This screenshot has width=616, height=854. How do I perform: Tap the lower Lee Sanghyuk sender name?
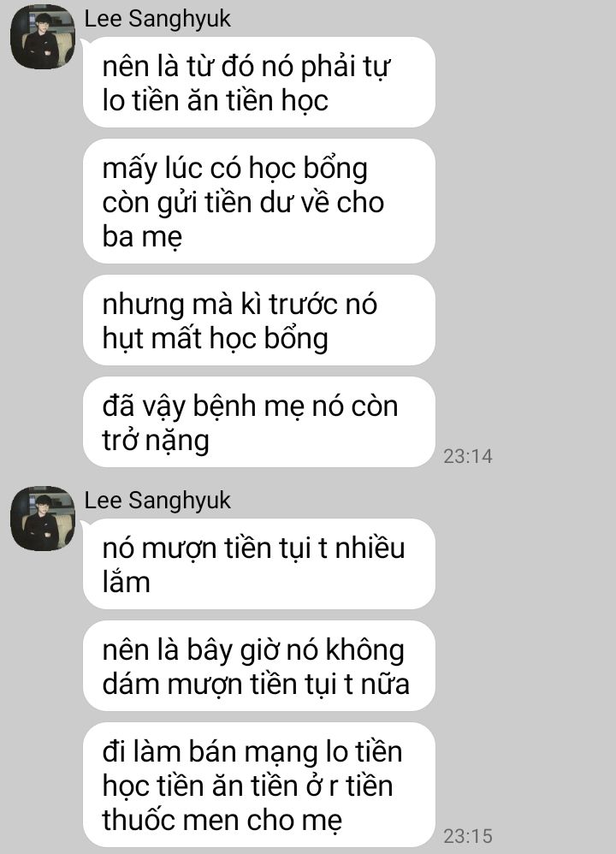(157, 500)
